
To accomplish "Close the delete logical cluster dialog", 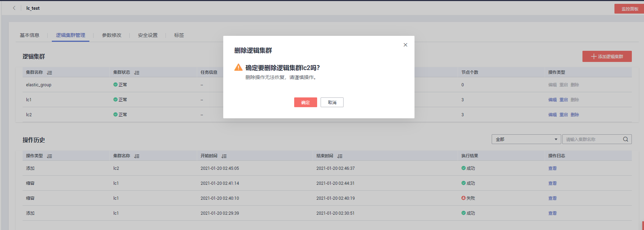I will (x=405, y=45).
